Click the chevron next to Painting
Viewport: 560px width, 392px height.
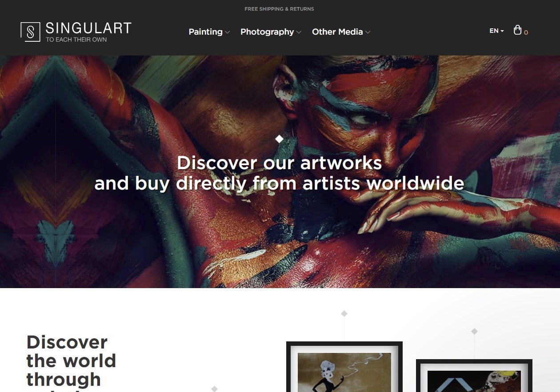point(227,32)
